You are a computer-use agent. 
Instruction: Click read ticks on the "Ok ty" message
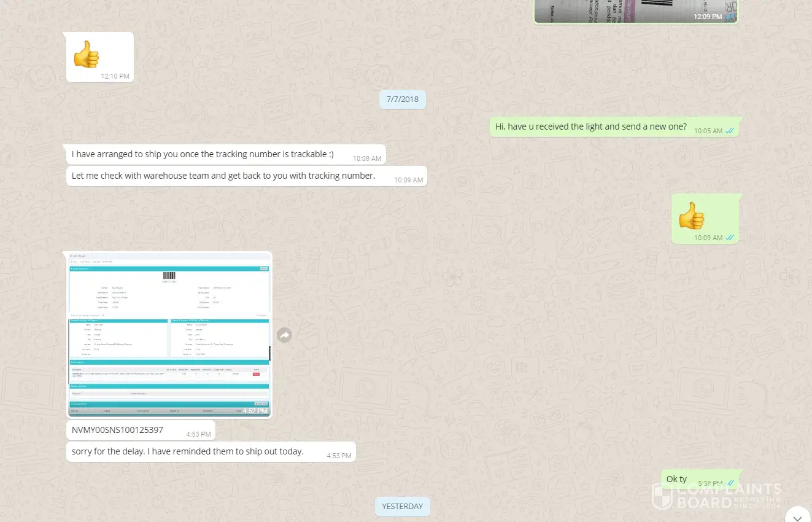pyautogui.click(x=730, y=483)
